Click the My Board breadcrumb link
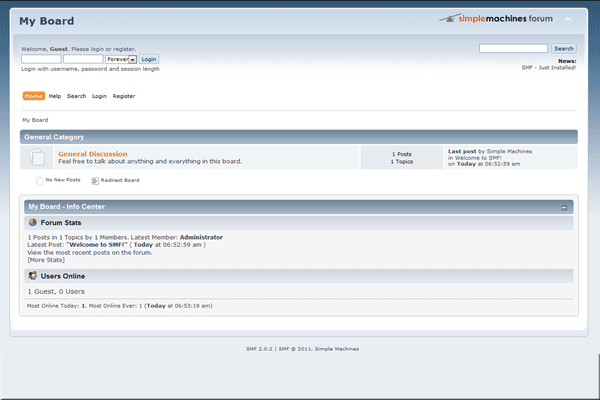This screenshot has width=600, height=400. (35, 120)
